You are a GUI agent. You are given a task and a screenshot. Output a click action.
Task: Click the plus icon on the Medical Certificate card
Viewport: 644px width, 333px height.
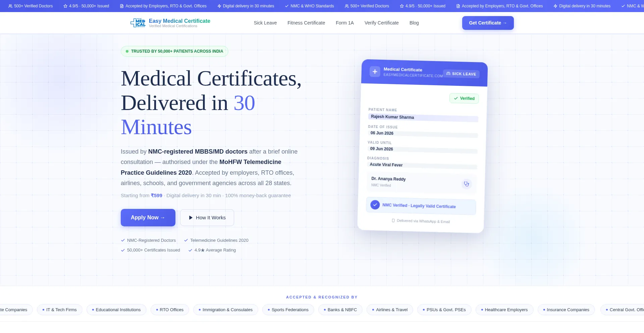point(375,71)
